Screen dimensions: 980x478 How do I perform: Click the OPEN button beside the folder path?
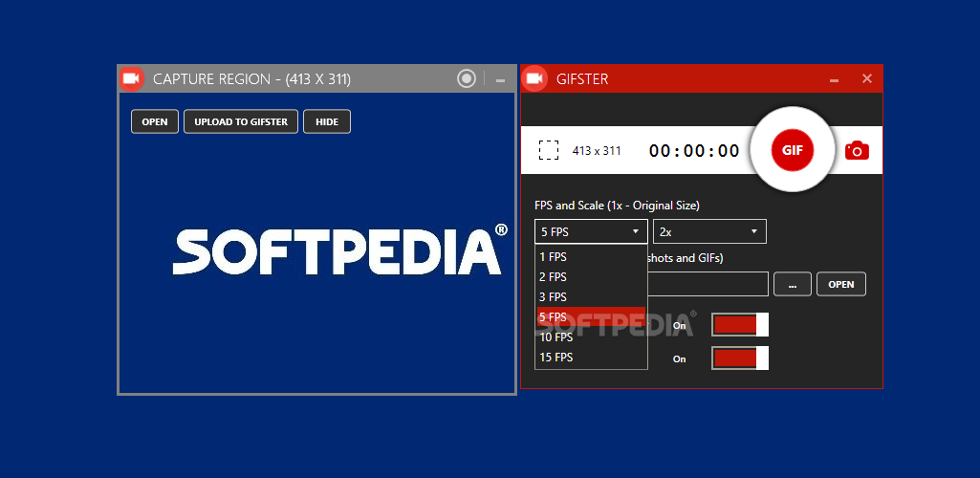click(x=841, y=284)
